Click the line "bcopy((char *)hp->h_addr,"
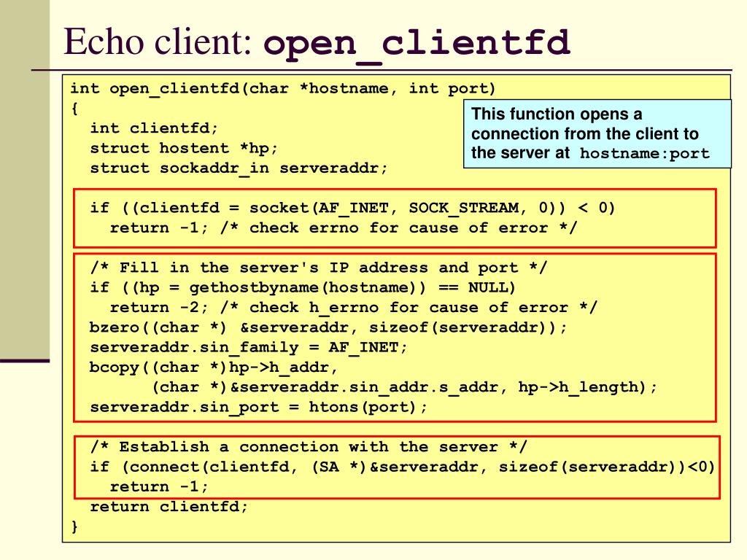The width and height of the screenshot is (747, 560). pos(214,367)
